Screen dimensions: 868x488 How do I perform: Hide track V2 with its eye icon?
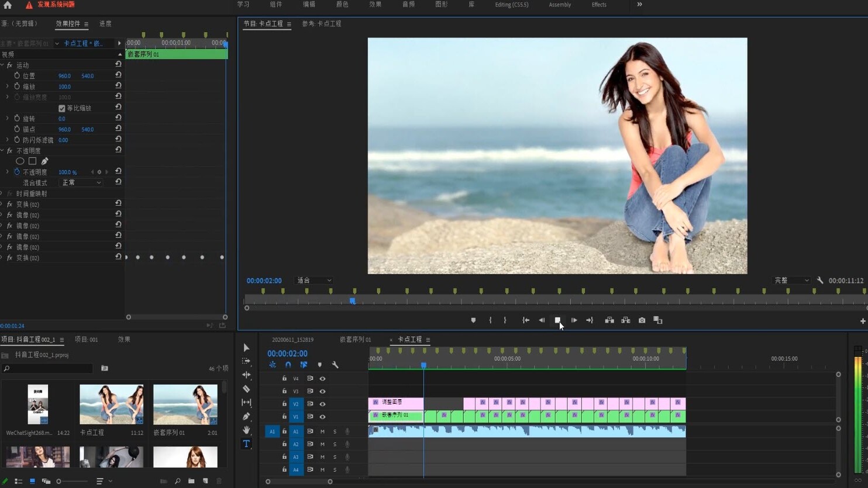pyautogui.click(x=322, y=404)
